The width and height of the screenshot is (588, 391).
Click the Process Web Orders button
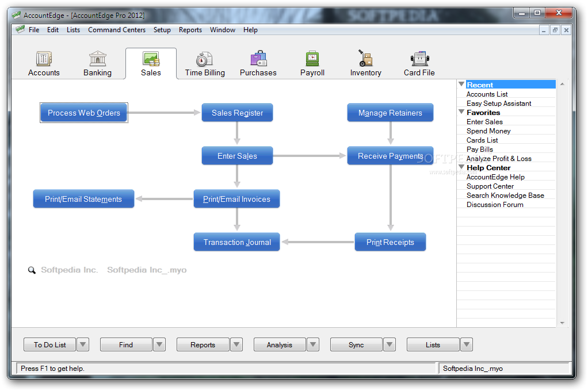coord(84,113)
